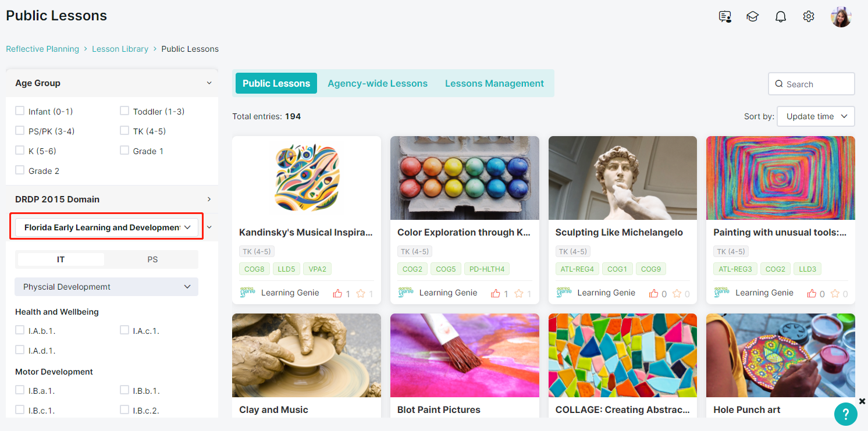Tick the TK (4-5) checkbox
The image size is (868, 431).
coord(124,130)
